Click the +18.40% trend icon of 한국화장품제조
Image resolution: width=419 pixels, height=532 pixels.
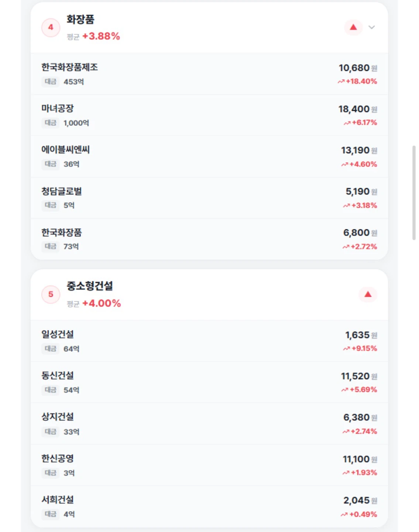coord(341,82)
